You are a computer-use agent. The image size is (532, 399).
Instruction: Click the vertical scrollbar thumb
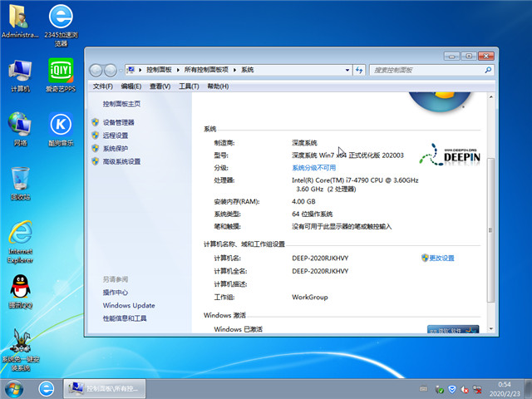(x=491, y=230)
